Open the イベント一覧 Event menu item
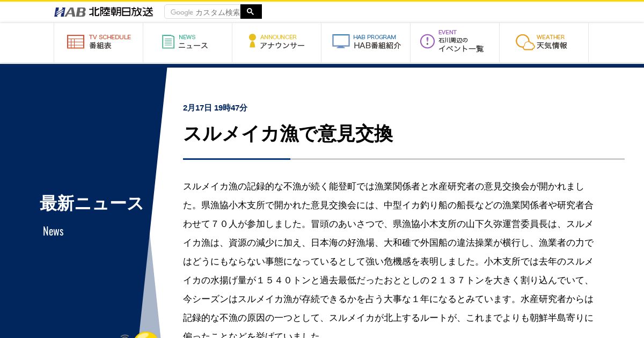 coord(455,42)
